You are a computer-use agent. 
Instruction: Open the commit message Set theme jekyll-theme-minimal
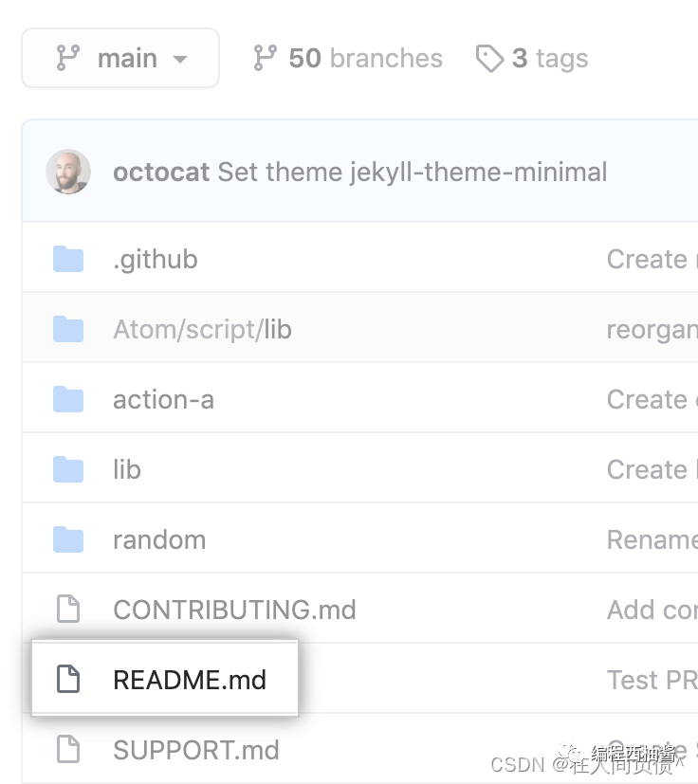[413, 173]
